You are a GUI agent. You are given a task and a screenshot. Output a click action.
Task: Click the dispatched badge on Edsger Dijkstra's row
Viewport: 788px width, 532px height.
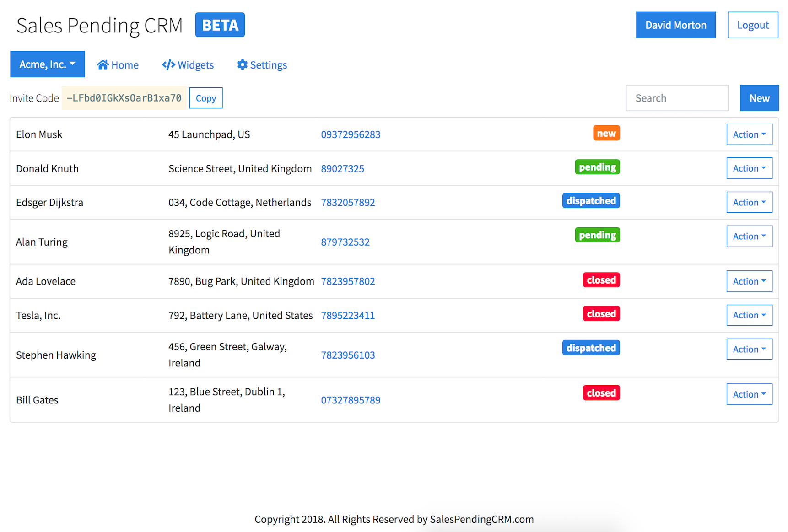(591, 200)
